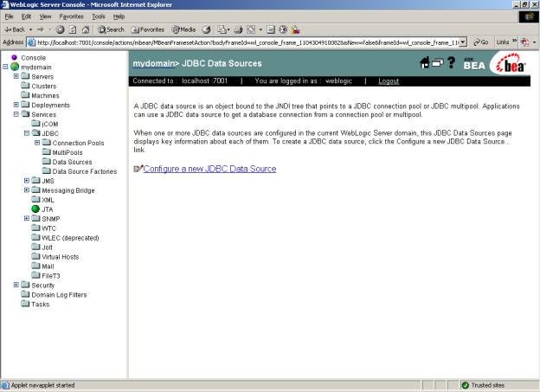Collapse the JDBC tree node
This screenshot has height=392, width=540.
pos(27,133)
